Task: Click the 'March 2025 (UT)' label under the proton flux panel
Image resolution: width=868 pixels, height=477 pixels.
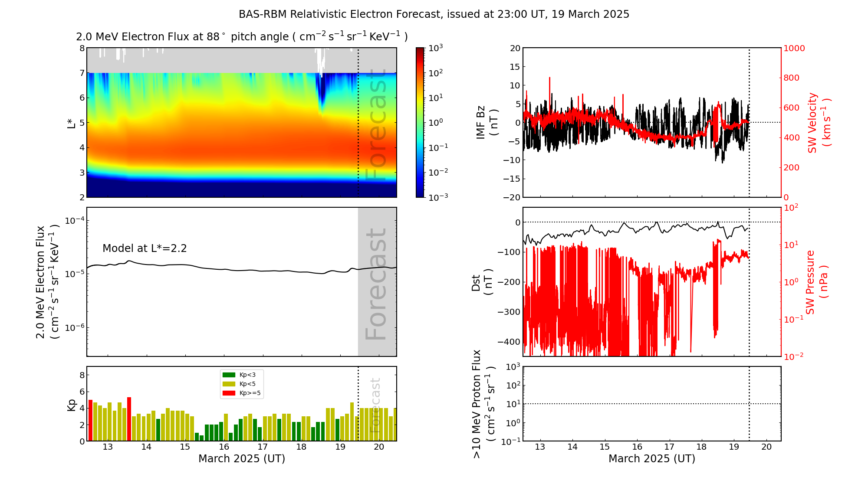Action: click(651, 459)
